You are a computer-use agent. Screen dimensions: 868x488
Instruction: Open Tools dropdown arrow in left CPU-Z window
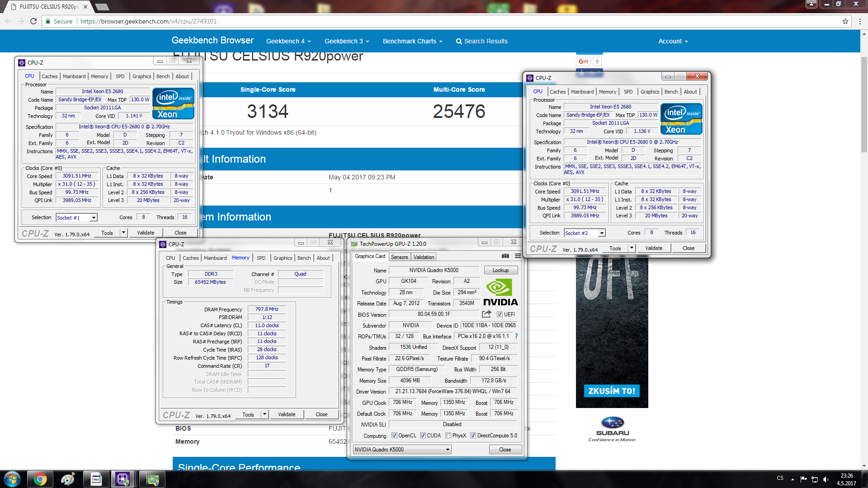[x=123, y=233]
